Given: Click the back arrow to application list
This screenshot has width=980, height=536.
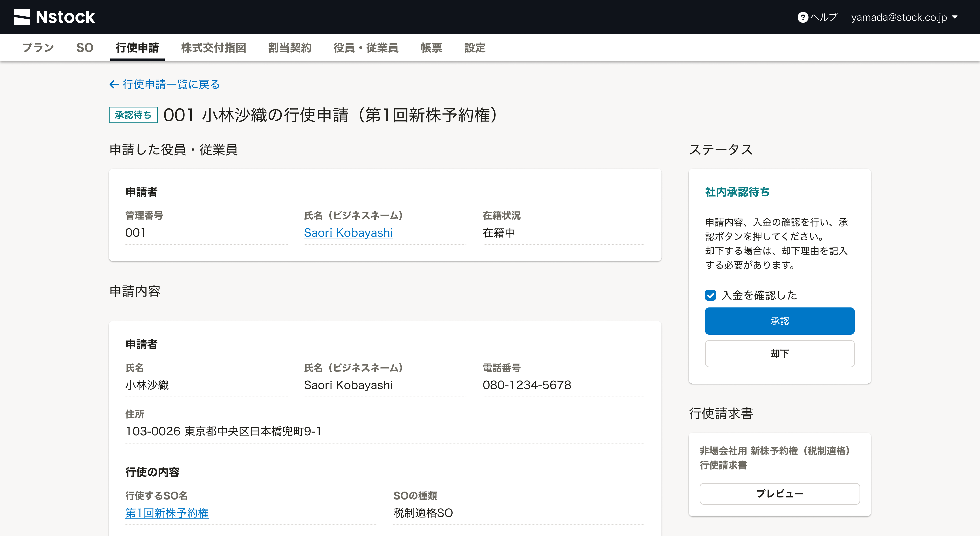Looking at the screenshot, I should [114, 84].
